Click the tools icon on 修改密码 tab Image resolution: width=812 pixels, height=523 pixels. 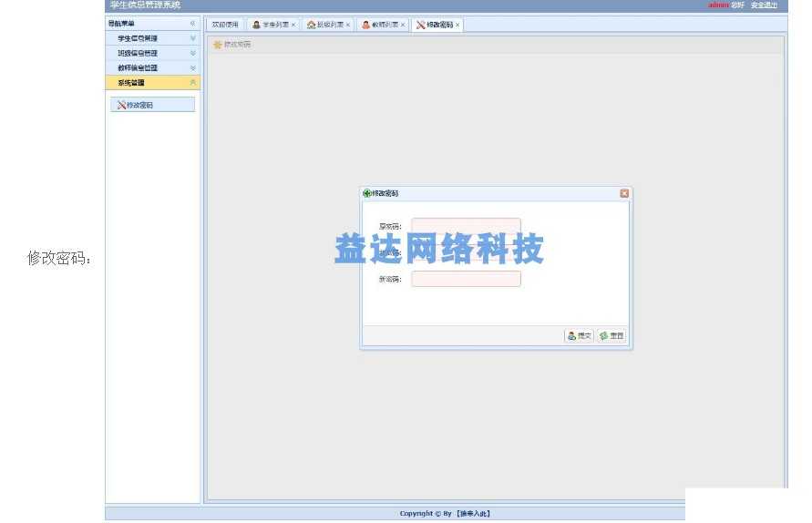(x=420, y=25)
